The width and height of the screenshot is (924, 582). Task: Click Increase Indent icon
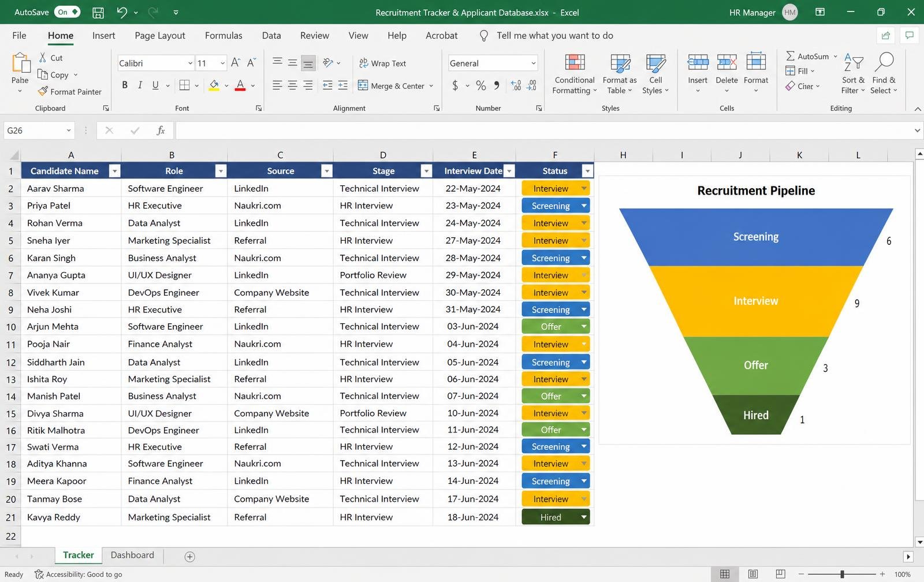pyautogui.click(x=343, y=85)
